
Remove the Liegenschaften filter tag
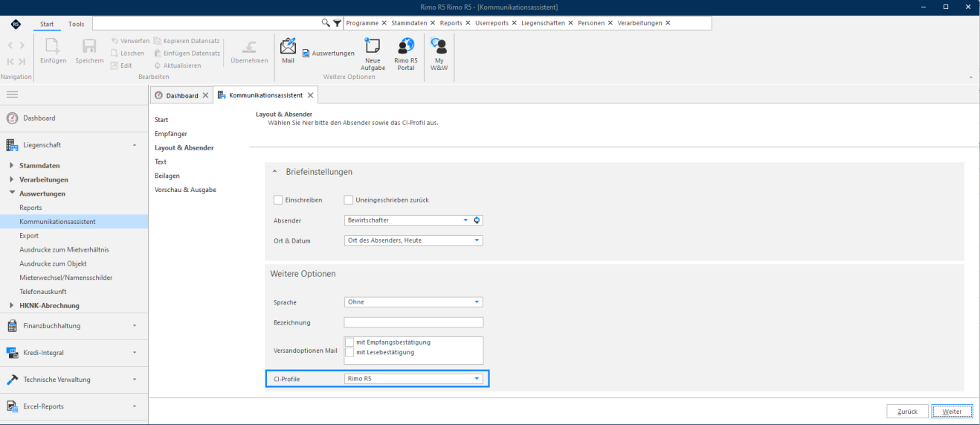coord(570,23)
